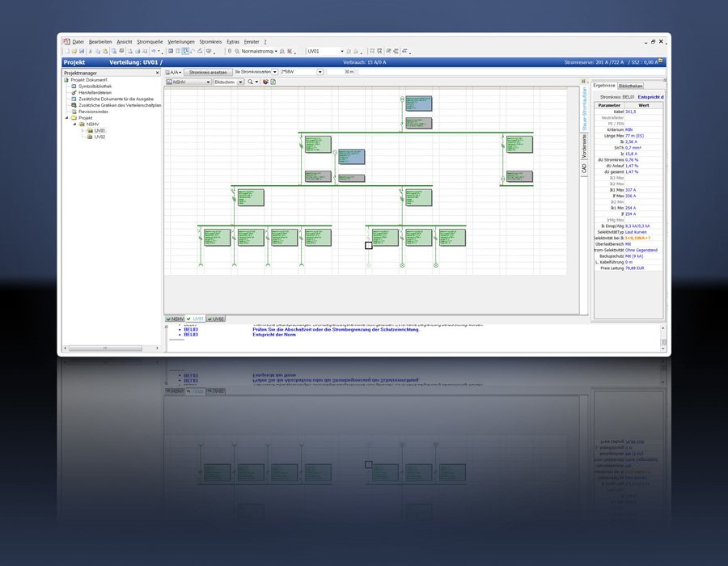Switch to the Bibliotheken tab
The image size is (728, 566).
[x=630, y=86]
